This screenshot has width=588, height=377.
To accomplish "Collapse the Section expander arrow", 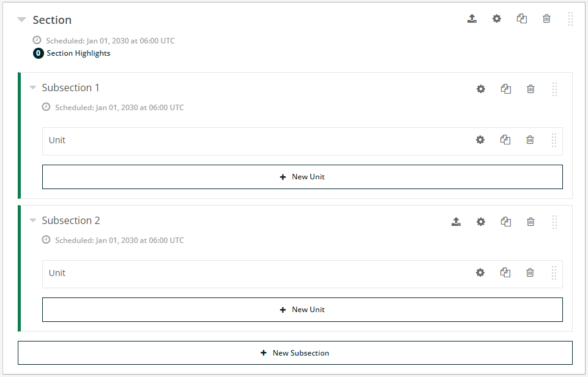I will [x=22, y=20].
